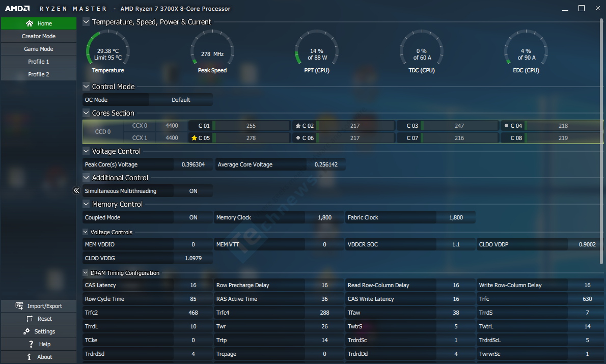
Task: Click Memory Clock value 1,800
Action: pos(325,217)
